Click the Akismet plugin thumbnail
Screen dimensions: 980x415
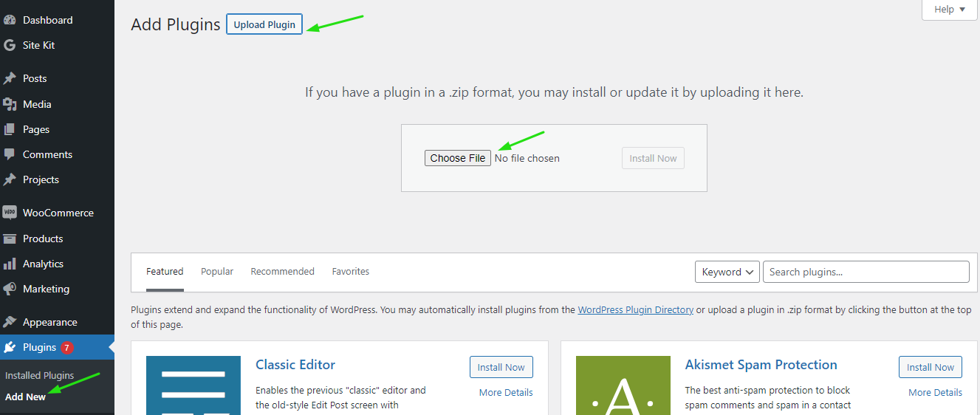point(623,385)
